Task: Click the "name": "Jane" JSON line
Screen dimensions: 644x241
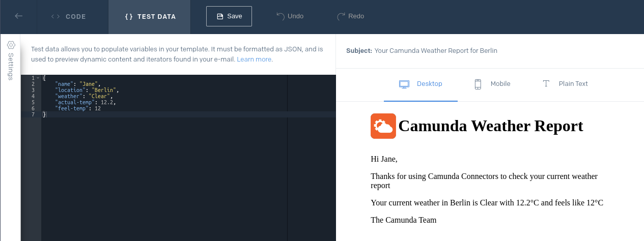Action: [x=78, y=84]
